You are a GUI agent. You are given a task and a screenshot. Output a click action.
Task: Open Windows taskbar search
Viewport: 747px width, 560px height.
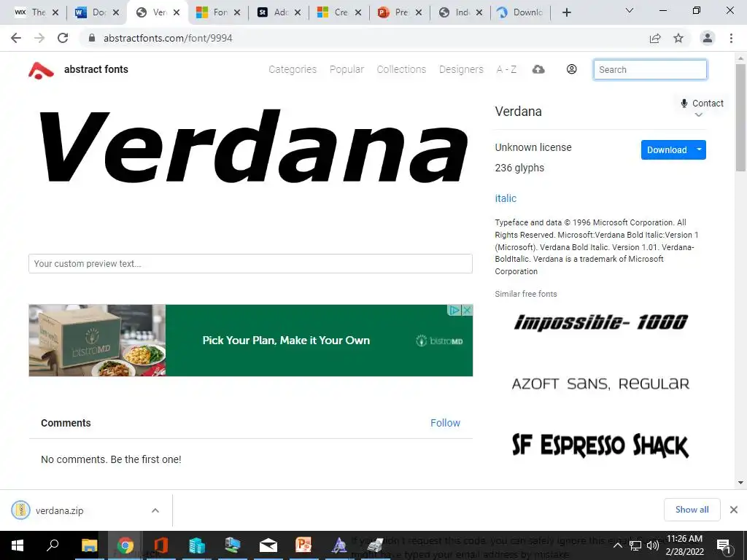[53, 545]
